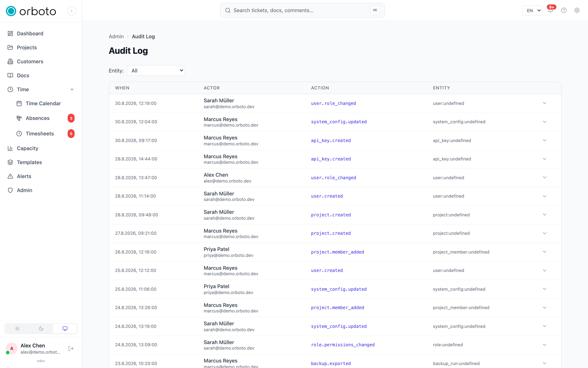Open Alerts in the sidebar
This screenshot has width=588, height=368.
tap(41, 176)
